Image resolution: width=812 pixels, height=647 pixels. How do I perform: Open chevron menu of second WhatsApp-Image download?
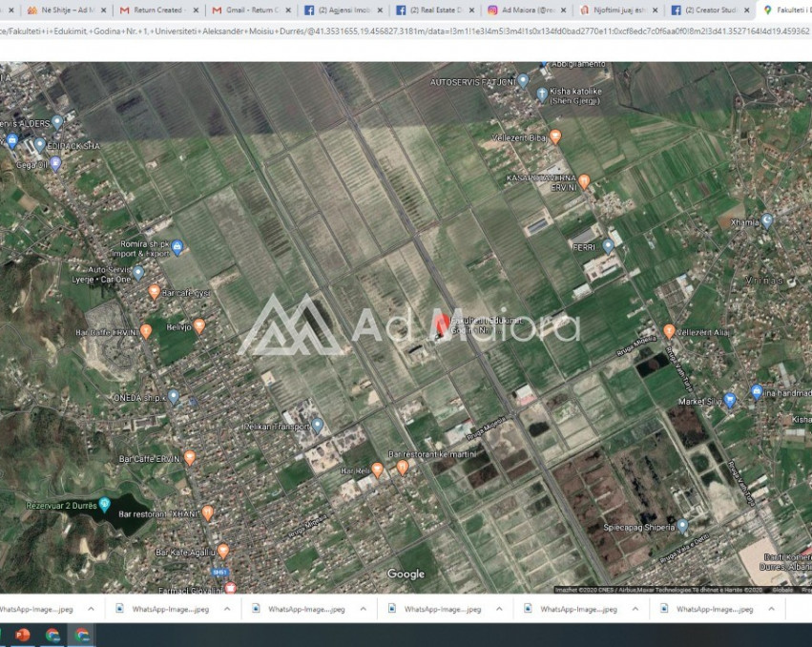click(x=227, y=608)
